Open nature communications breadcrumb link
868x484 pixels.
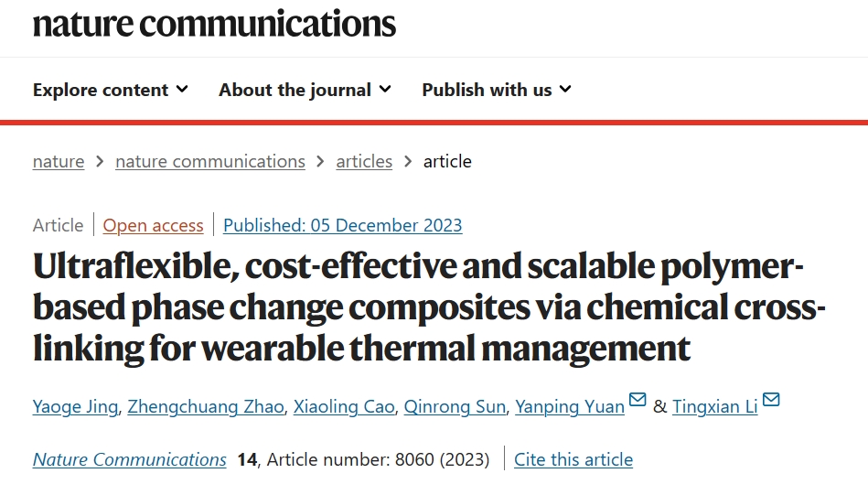(x=210, y=161)
